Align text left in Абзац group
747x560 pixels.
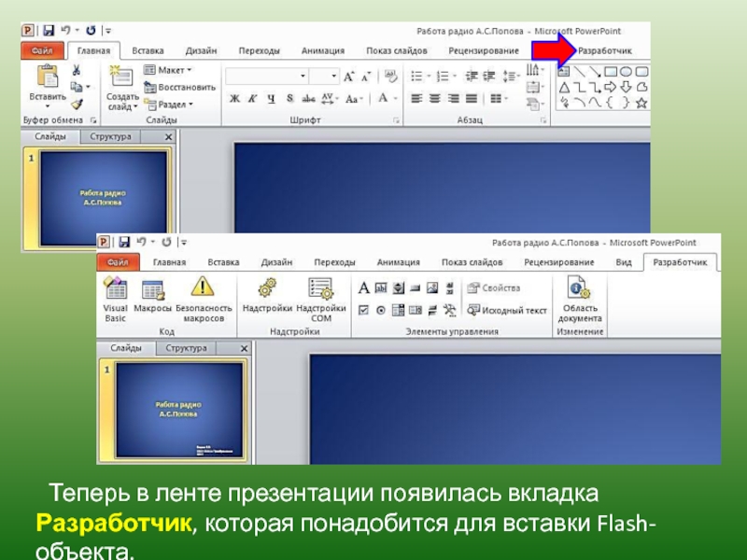click(416, 99)
